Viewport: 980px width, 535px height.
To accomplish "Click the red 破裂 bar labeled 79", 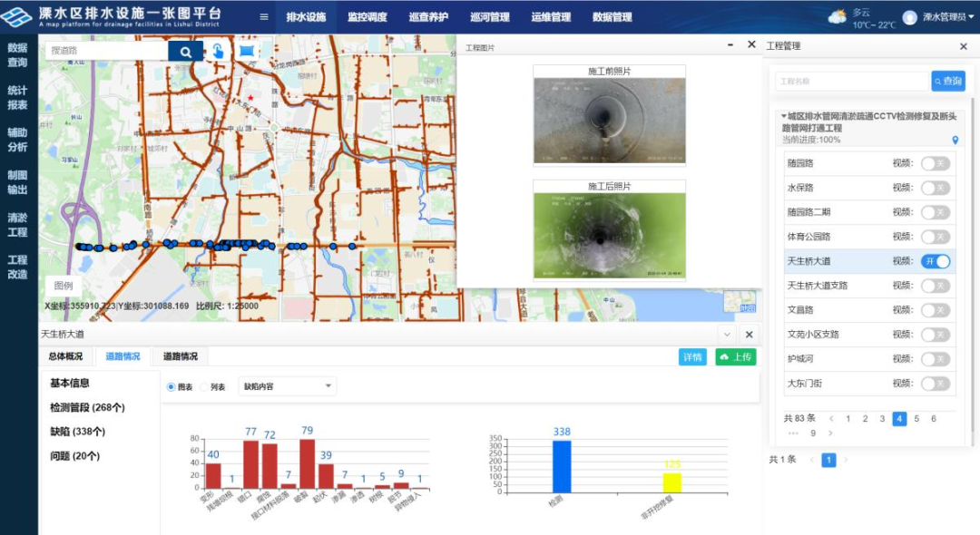I will click(x=307, y=464).
